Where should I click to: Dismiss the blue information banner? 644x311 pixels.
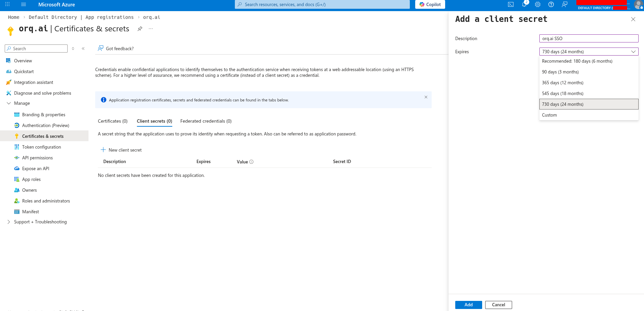[x=426, y=97]
